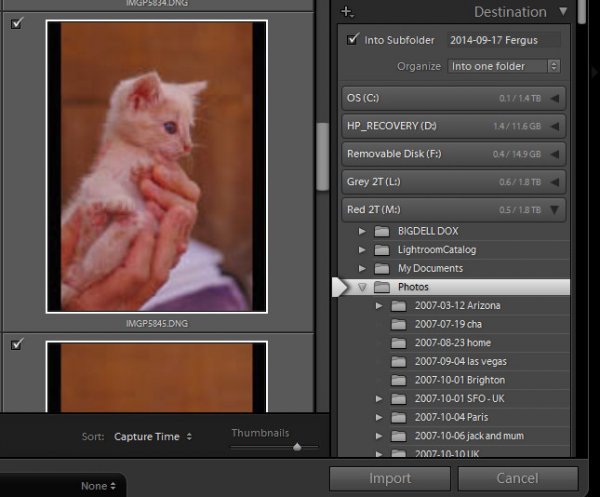
Task: Expand the HP_RECOVERY (D:) volume arrow
Action: tap(554, 126)
